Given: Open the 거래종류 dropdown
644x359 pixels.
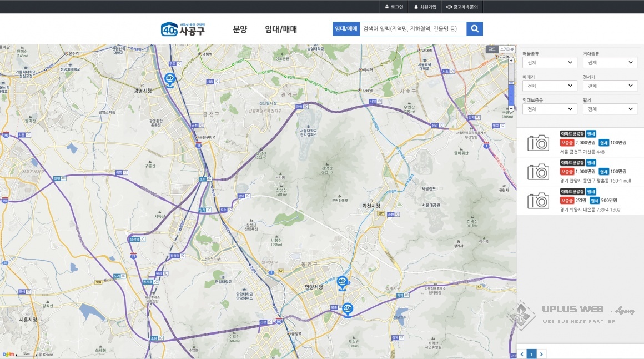Looking at the screenshot, I should [x=610, y=63].
